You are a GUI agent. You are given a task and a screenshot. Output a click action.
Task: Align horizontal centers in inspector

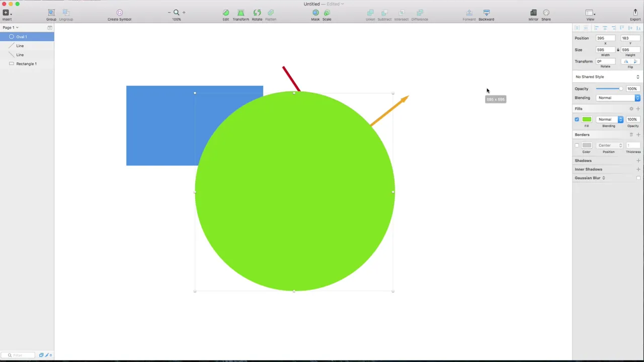(605, 28)
